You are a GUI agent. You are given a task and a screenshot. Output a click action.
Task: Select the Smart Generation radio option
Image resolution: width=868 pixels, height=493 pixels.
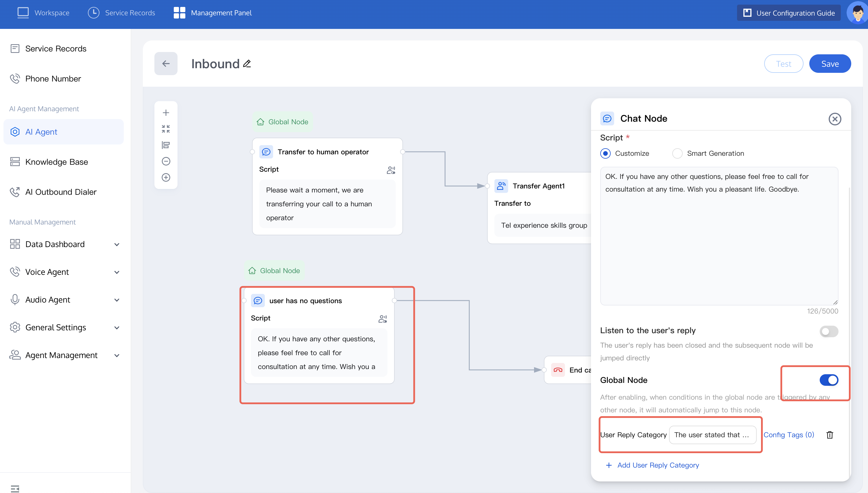click(x=677, y=153)
